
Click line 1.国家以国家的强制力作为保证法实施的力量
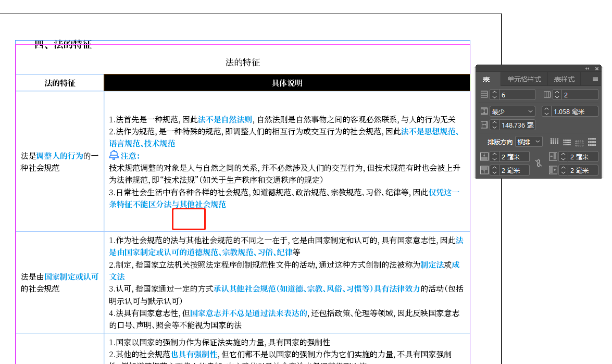click(x=219, y=343)
